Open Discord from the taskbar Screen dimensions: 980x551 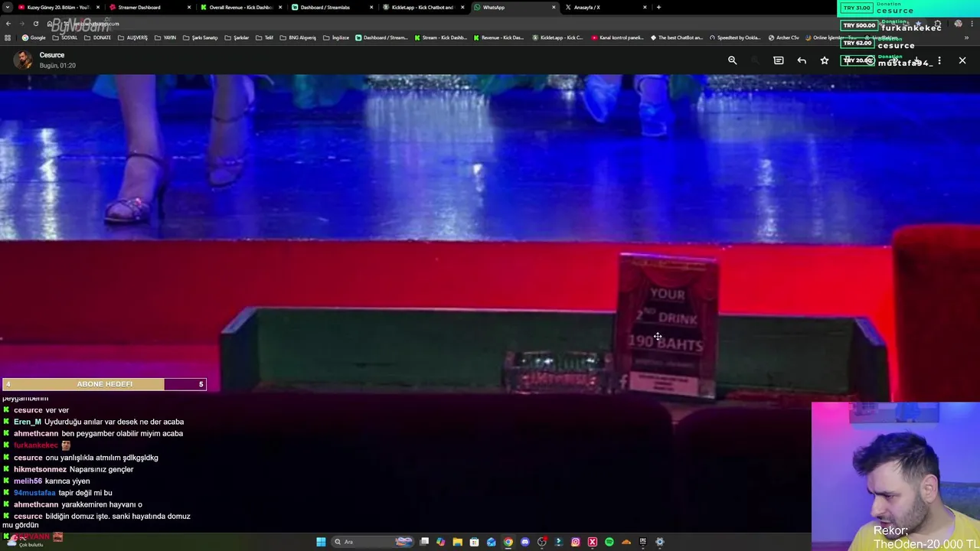point(525,542)
